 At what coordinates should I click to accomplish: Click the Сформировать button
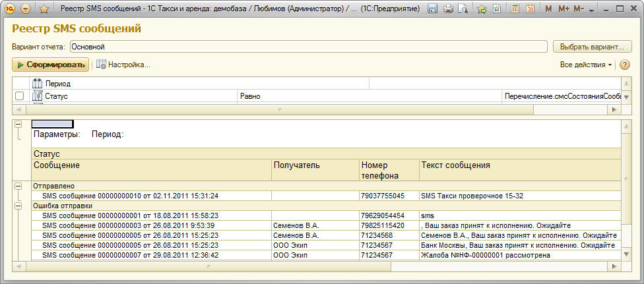pos(51,65)
